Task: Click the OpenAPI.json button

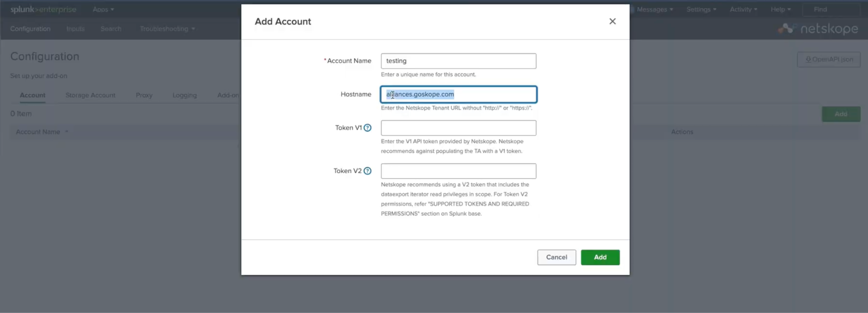Action: (x=829, y=60)
